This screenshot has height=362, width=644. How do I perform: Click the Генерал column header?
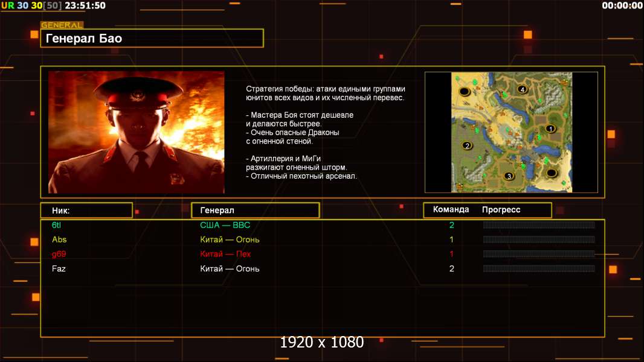256,211
